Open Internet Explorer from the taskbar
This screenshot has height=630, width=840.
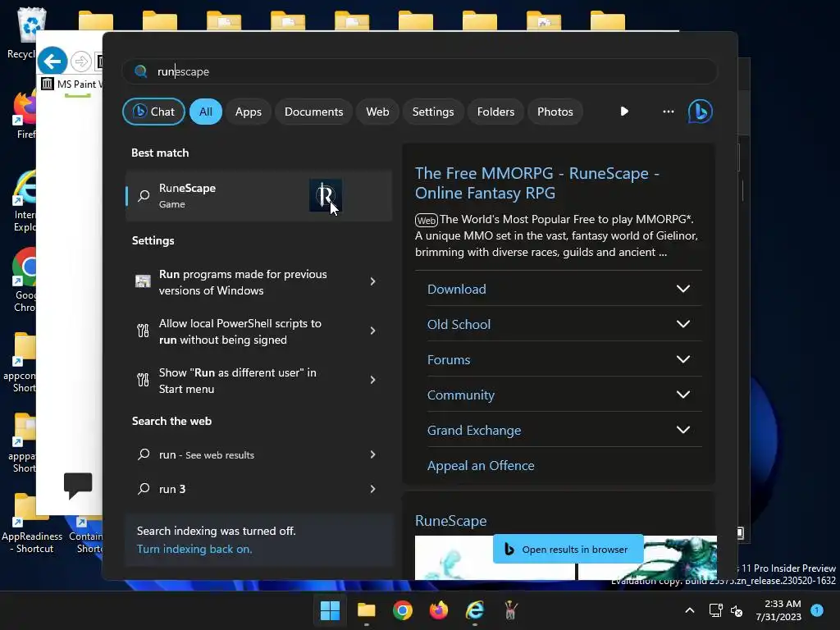[475, 610]
